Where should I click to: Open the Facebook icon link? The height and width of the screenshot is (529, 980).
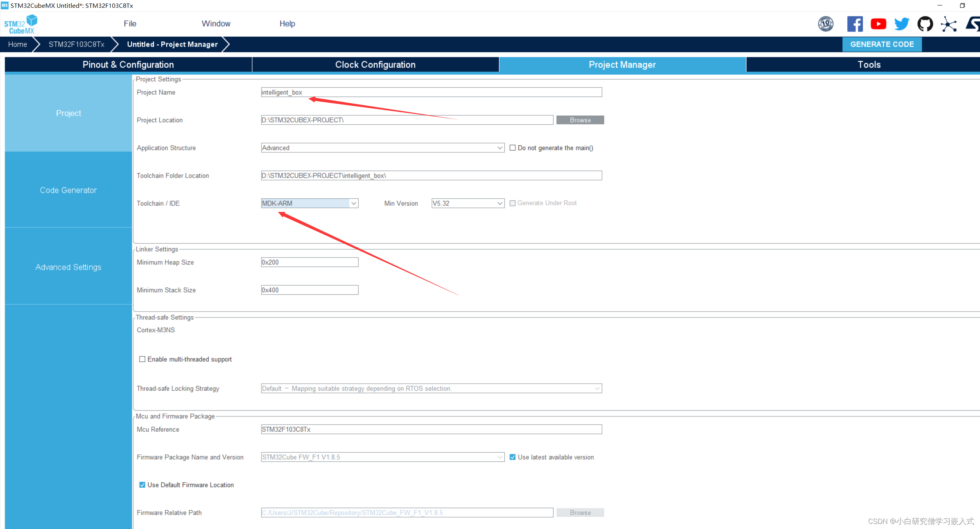(x=854, y=24)
